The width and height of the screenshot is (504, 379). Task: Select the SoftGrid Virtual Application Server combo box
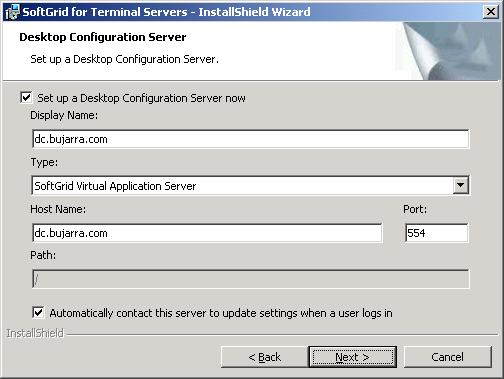coord(250,186)
